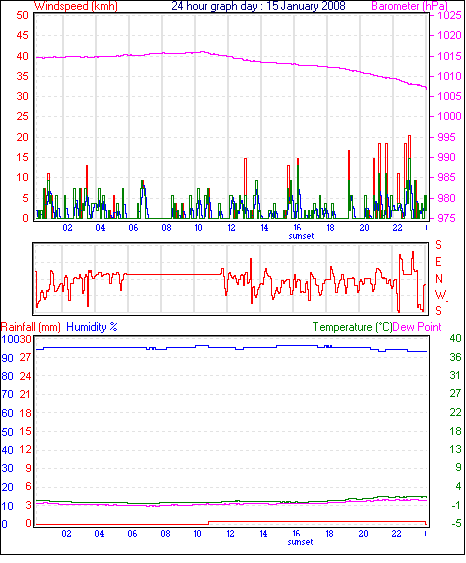Click the Windspeed (kmh) axis title
The width and height of the screenshot is (466, 563).
point(76,6)
